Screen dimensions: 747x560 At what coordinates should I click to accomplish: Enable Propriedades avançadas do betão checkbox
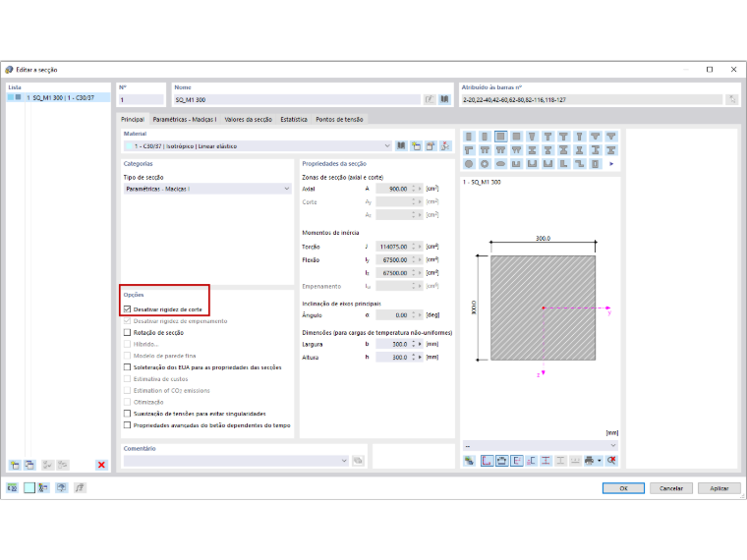127,424
